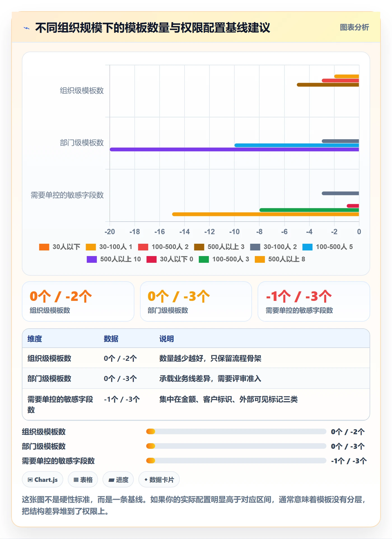The height and width of the screenshot is (539, 392).
Task: Select the 集中在金额、客户标识、外部可见标记三类 table cell
Action: point(228,399)
